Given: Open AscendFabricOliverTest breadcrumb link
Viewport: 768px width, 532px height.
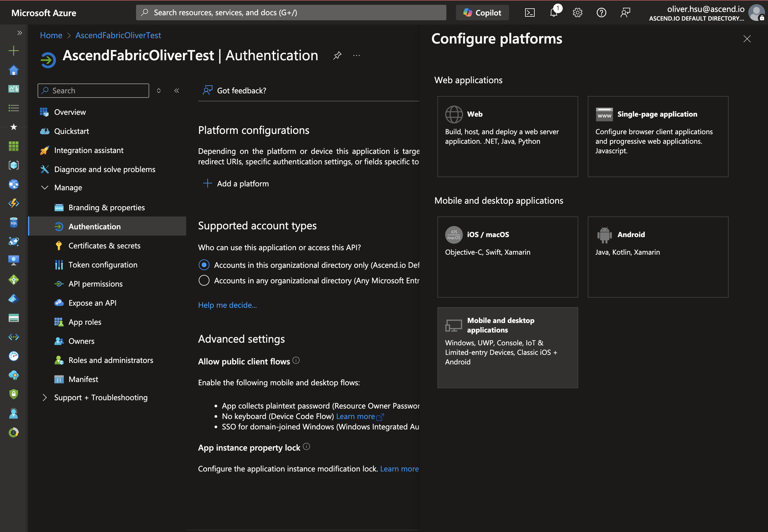Looking at the screenshot, I should 118,35.
